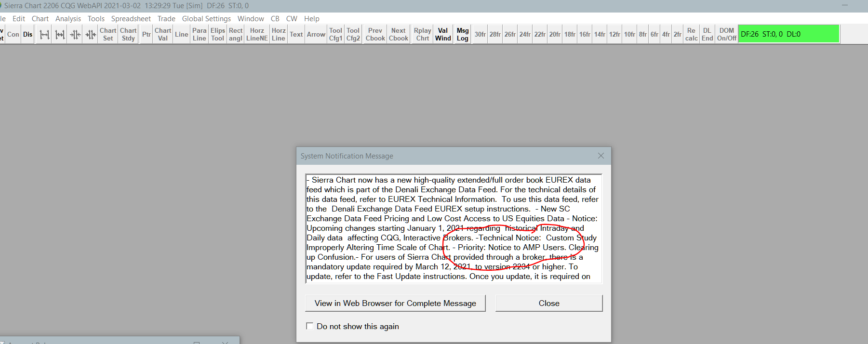Check Do not show this again
The image size is (868, 344).
click(310, 326)
